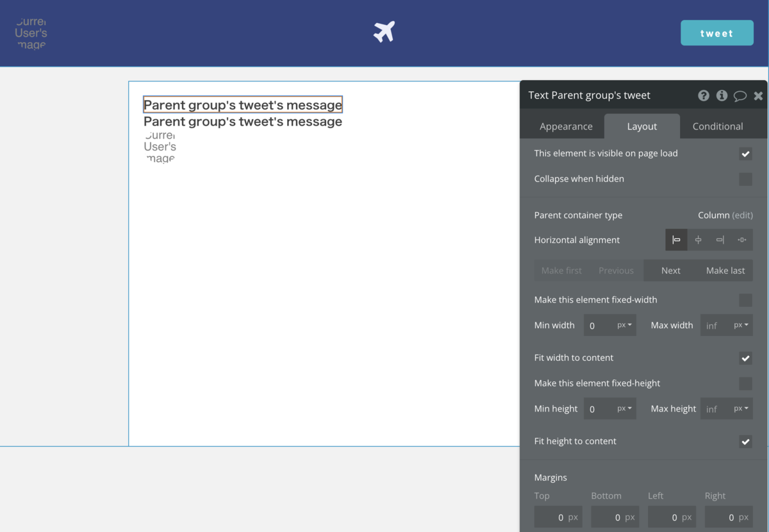The image size is (769, 532).
Task: Toggle 'Fit height to content' checkbox
Action: click(745, 442)
